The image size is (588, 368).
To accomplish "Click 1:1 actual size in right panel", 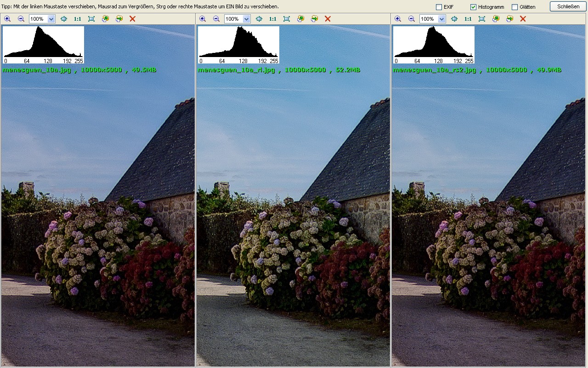I will 468,19.
